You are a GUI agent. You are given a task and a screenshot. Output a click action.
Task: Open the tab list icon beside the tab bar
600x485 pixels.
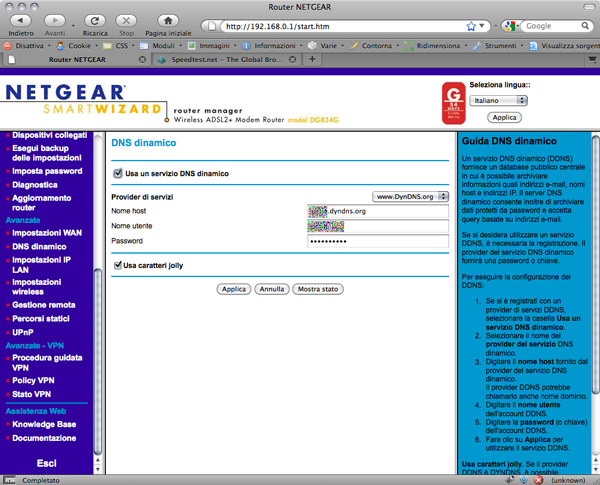click(x=592, y=59)
